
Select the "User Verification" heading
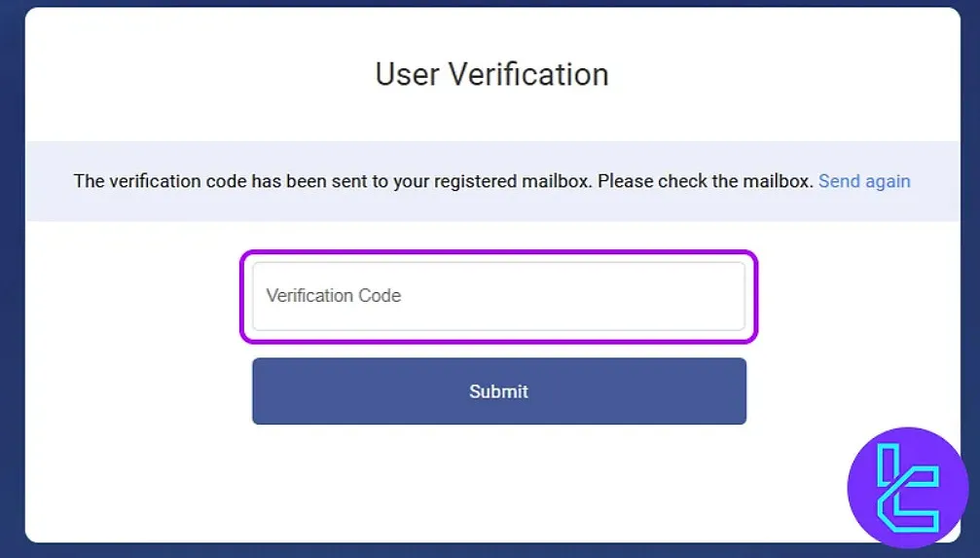coord(491,75)
